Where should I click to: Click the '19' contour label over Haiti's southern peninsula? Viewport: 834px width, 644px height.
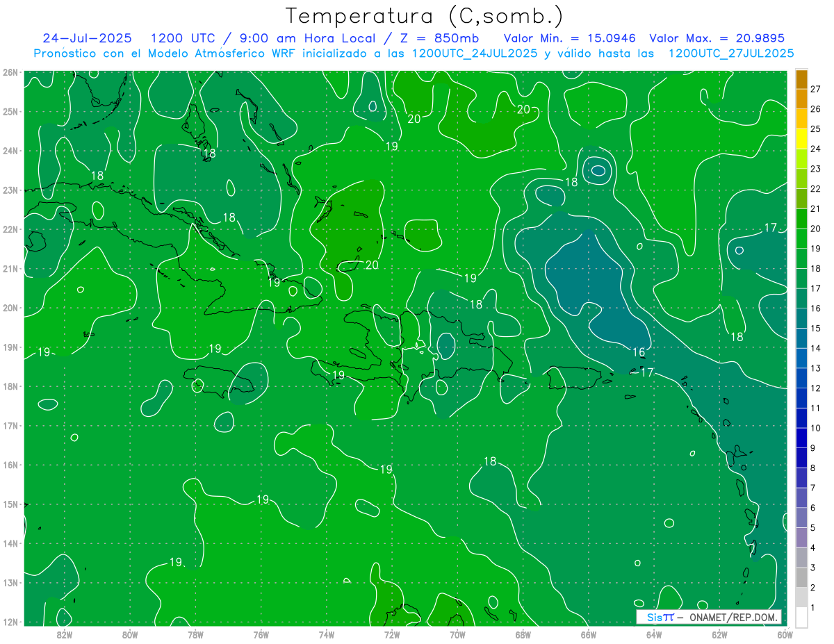click(338, 375)
